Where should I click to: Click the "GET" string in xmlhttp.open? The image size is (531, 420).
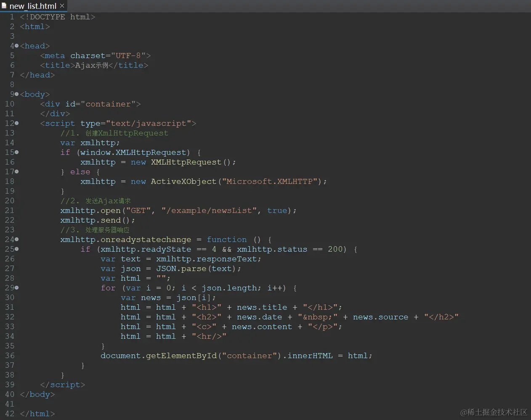(138, 210)
